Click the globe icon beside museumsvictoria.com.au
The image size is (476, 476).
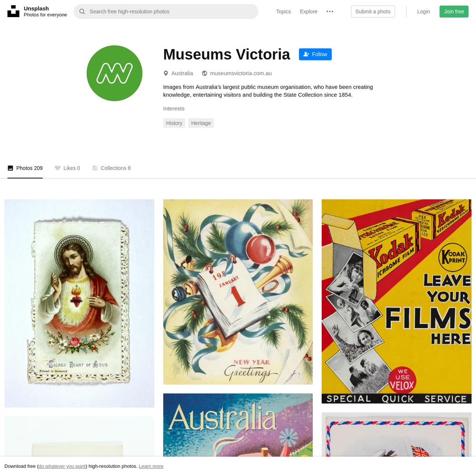pyautogui.click(x=205, y=73)
